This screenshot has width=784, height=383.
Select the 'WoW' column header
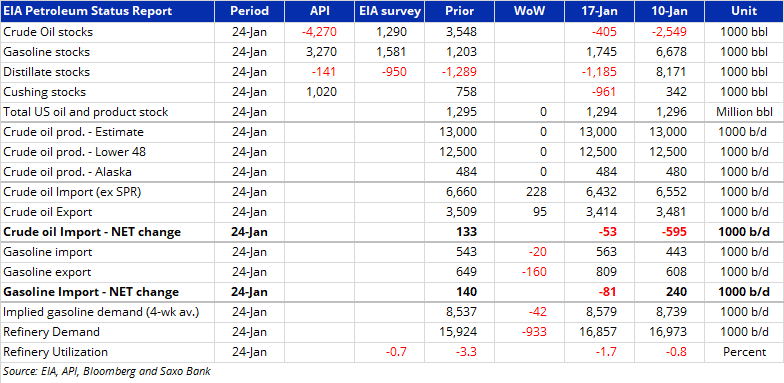point(530,11)
